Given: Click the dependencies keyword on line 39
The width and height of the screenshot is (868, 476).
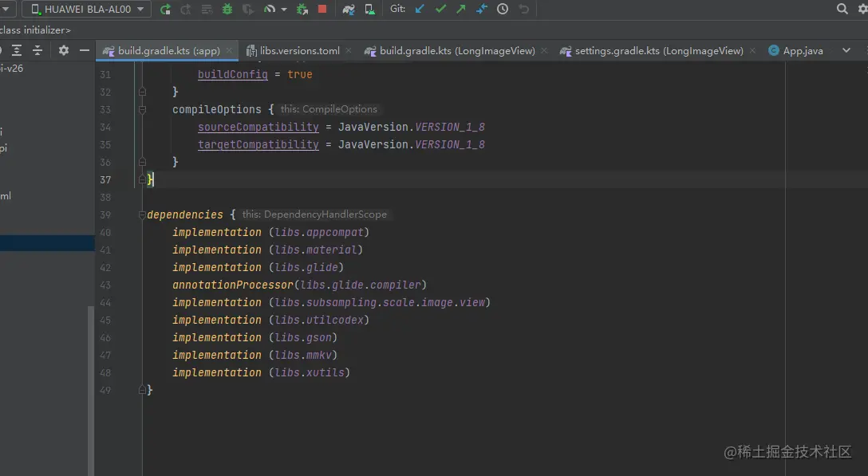Looking at the screenshot, I should tap(185, 214).
